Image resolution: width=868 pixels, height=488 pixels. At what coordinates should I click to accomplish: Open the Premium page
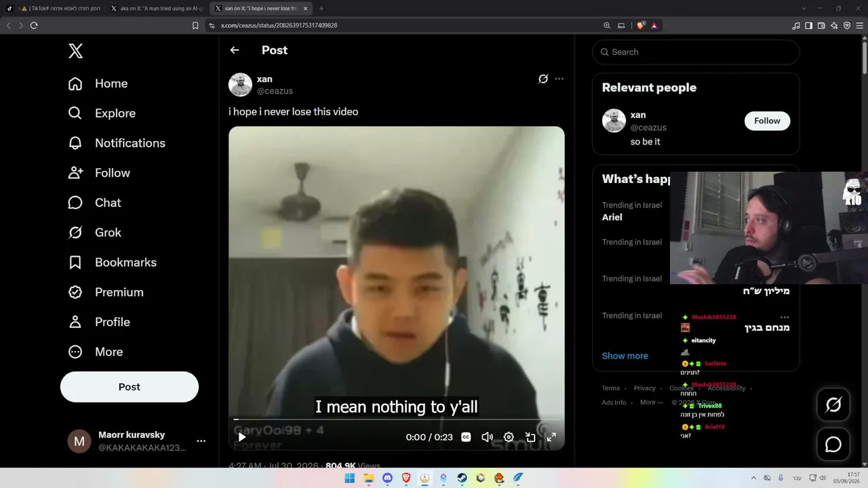click(105, 292)
